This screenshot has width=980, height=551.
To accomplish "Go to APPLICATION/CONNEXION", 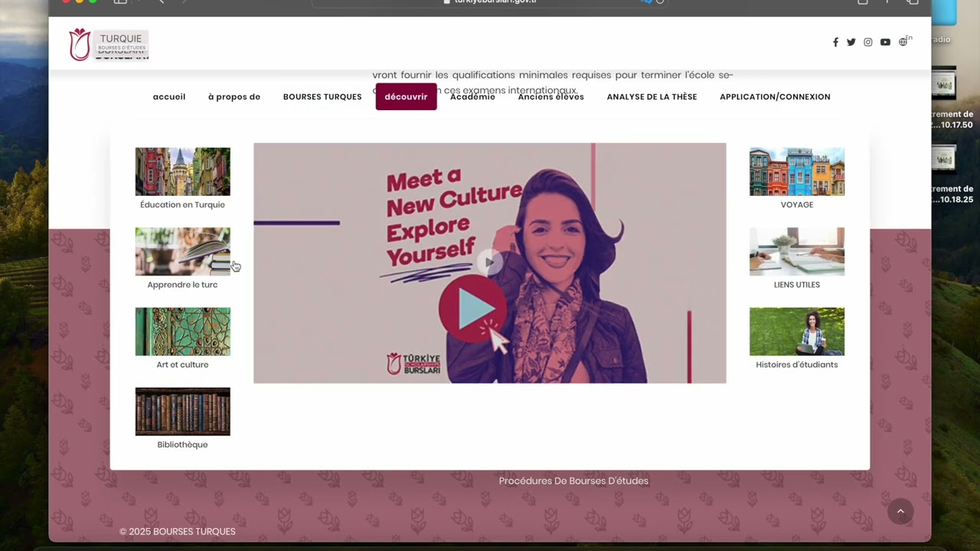I will point(775,97).
